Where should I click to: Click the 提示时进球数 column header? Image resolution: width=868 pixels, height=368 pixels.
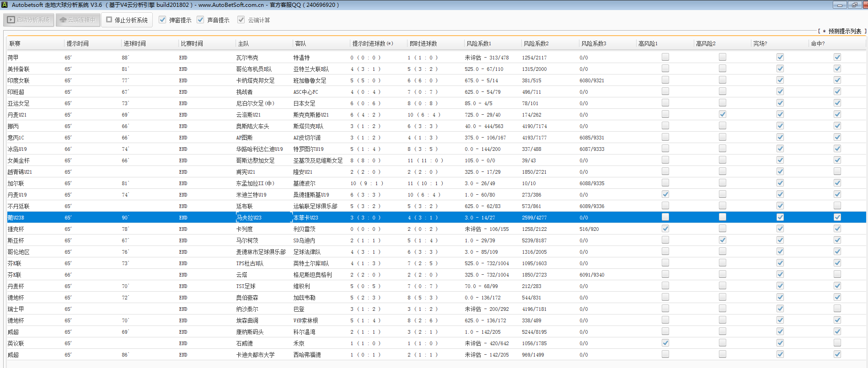point(372,43)
